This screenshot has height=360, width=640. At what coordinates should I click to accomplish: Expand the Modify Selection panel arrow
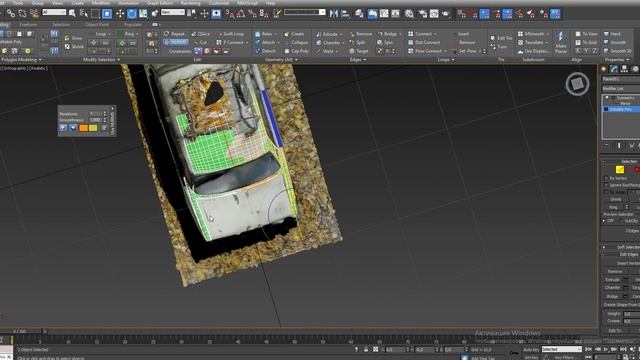point(118,60)
